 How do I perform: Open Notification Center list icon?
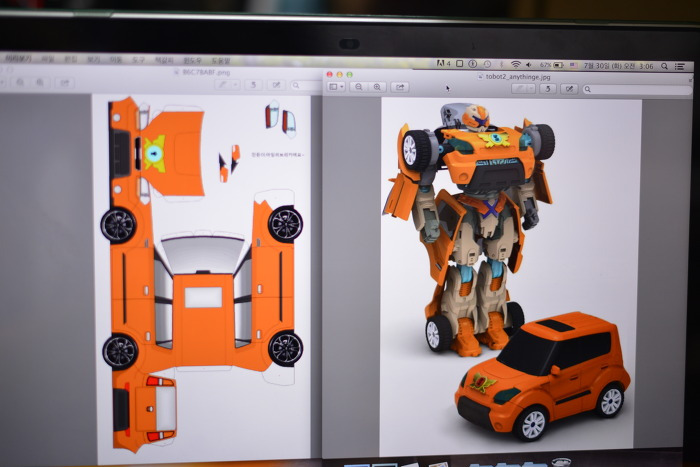(679, 67)
